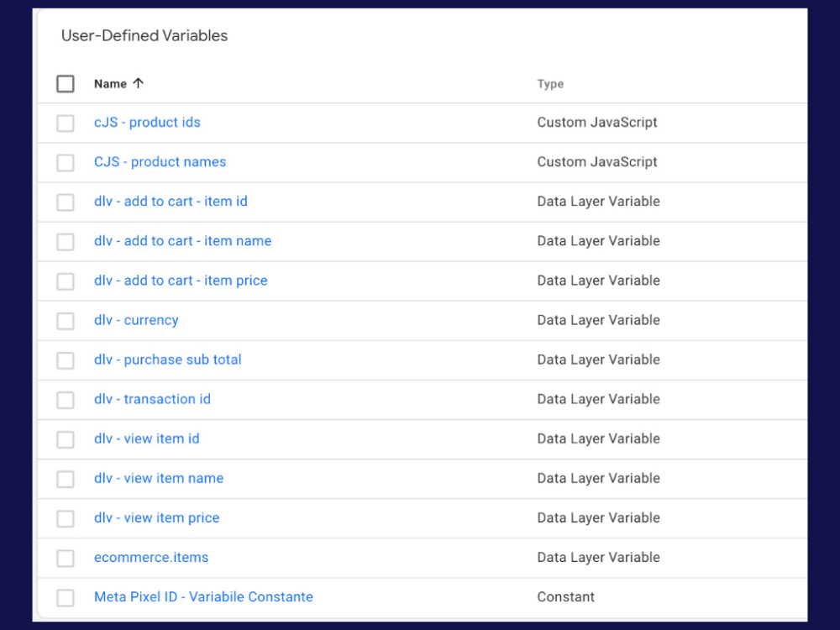Select checkbox for dlv - add to cart - item id
This screenshot has width=840, height=630.
pos(66,202)
